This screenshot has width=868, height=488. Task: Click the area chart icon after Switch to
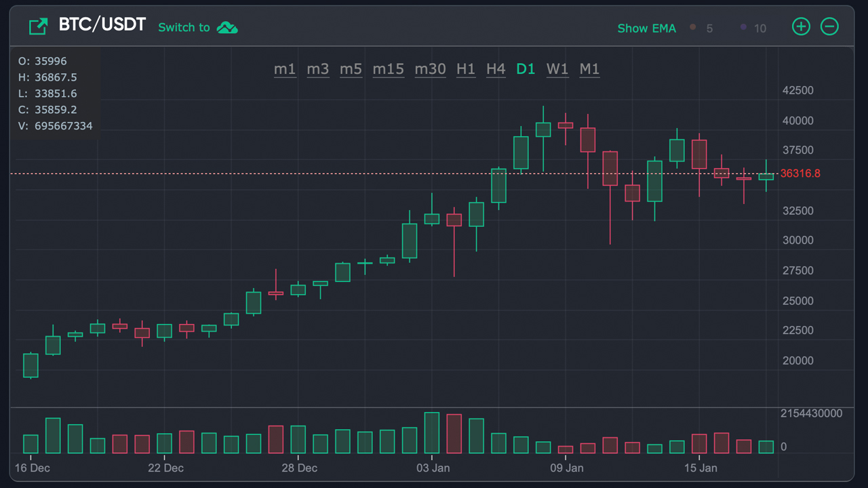227,28
